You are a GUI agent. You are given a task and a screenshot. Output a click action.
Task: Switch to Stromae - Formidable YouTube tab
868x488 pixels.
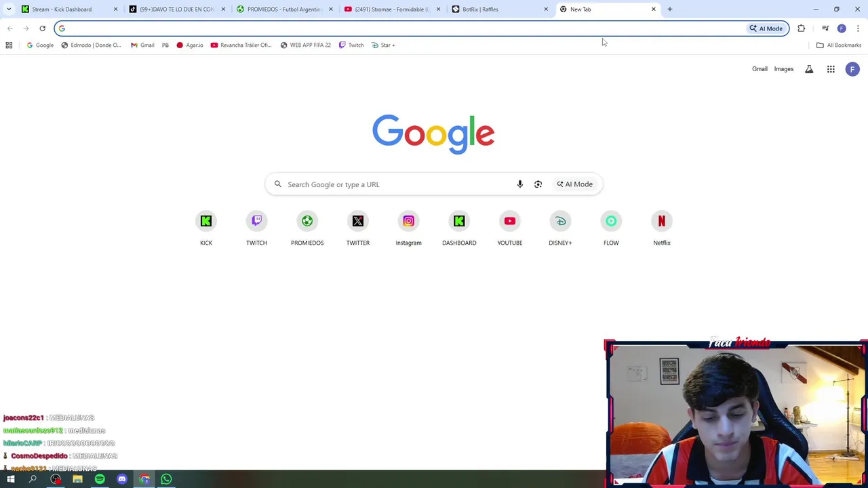pyautogui.click(x=392, y=9)
